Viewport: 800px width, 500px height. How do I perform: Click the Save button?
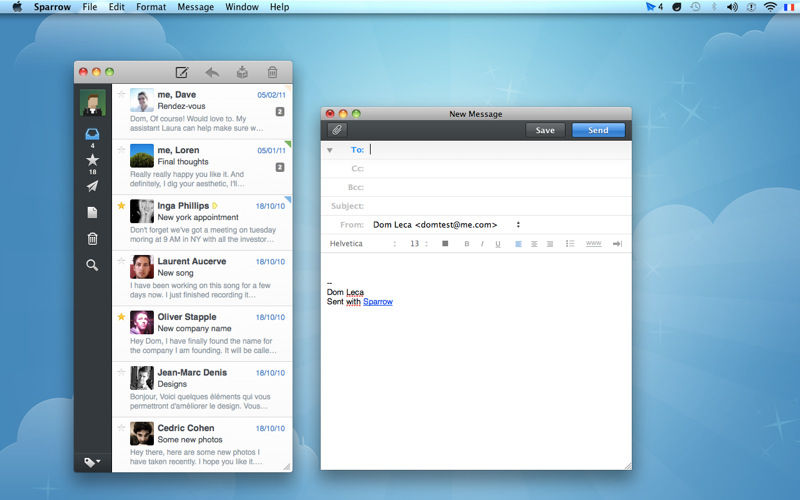tap(545, 130)
